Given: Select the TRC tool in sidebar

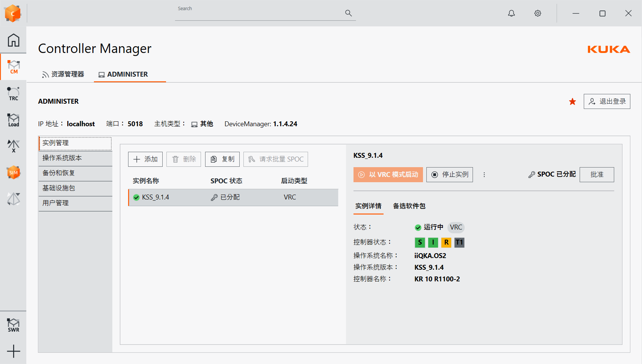Looking at the screenshot, I should (x=14, y=94).
